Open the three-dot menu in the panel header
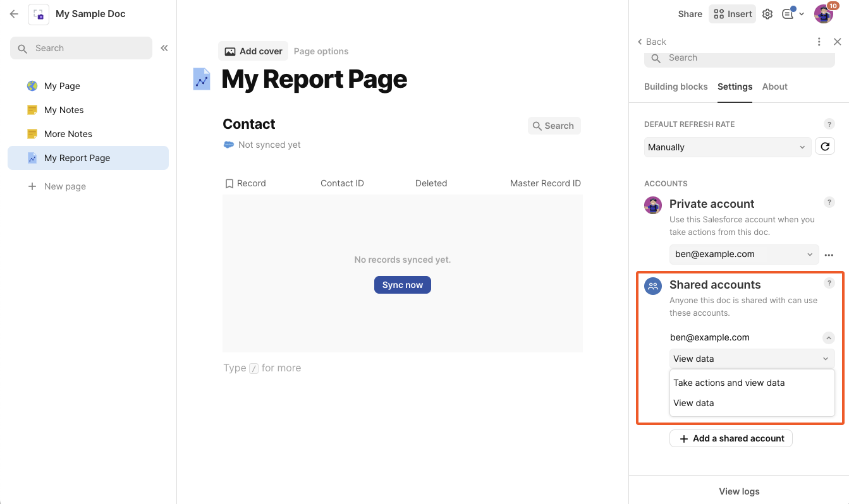The image size is (849, 504). 819,42
